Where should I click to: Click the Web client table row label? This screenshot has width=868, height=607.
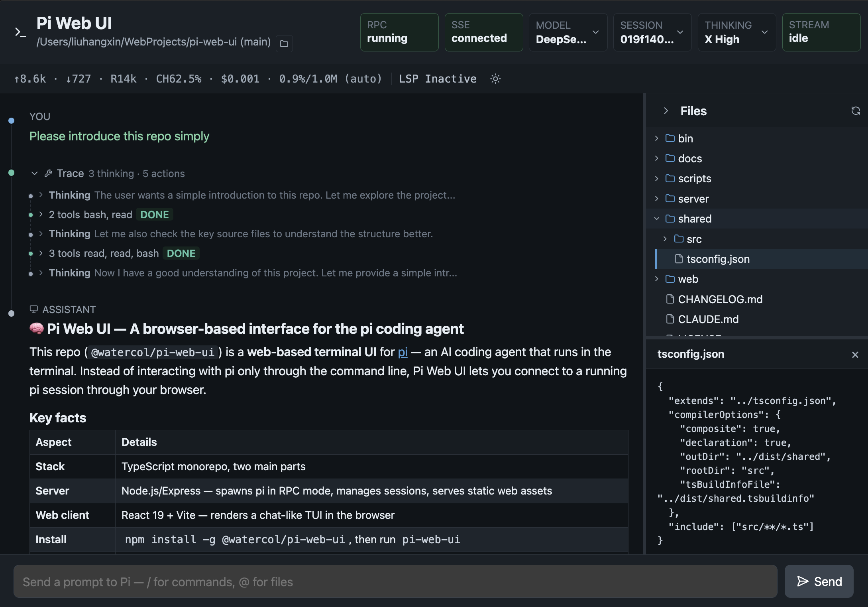[x=63, y=515]
